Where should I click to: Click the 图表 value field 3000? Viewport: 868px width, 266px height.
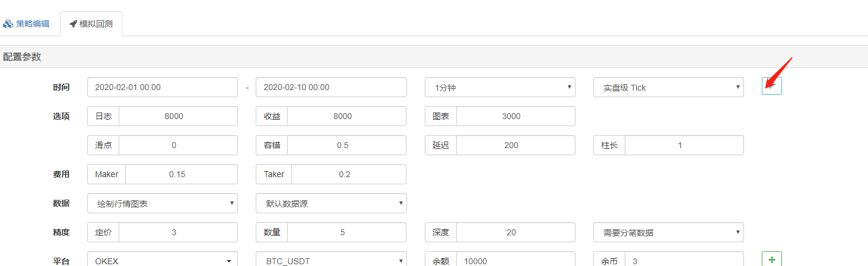516,116
